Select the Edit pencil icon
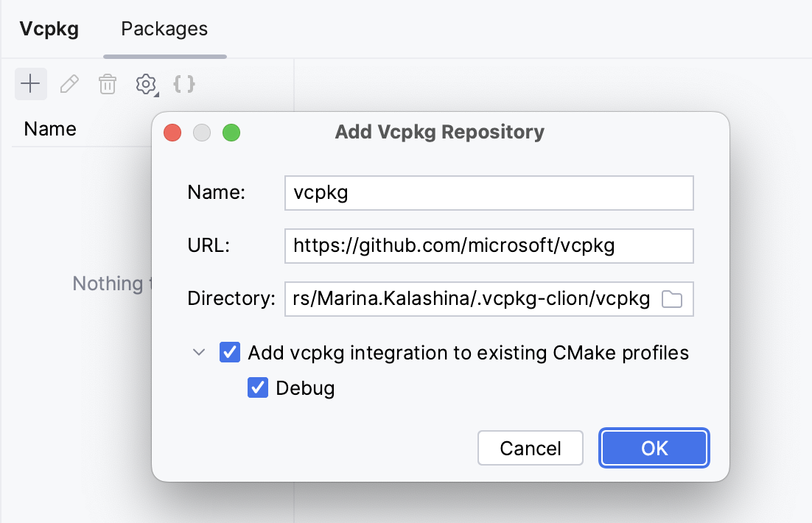The width and height of the screenshot is (812, 523). pyautogui.click(x=69, y=84)
